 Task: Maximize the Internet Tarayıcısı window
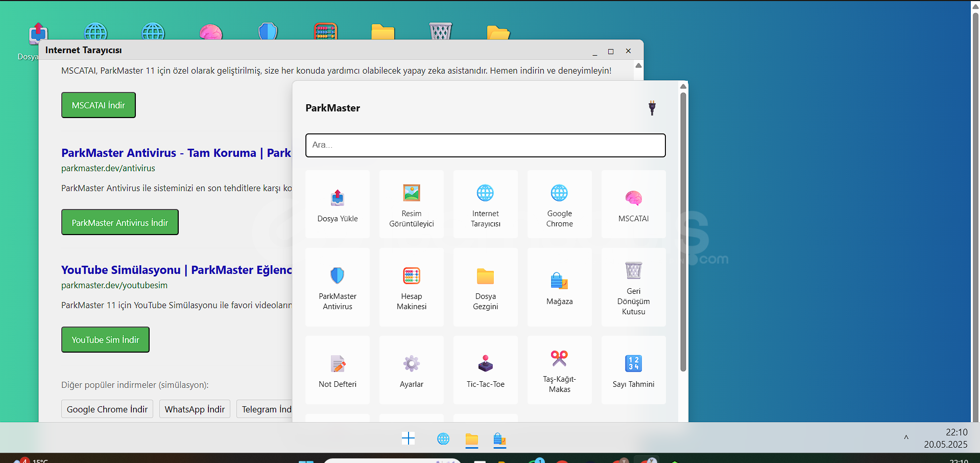pyautogui.click(x=611, y=51)
